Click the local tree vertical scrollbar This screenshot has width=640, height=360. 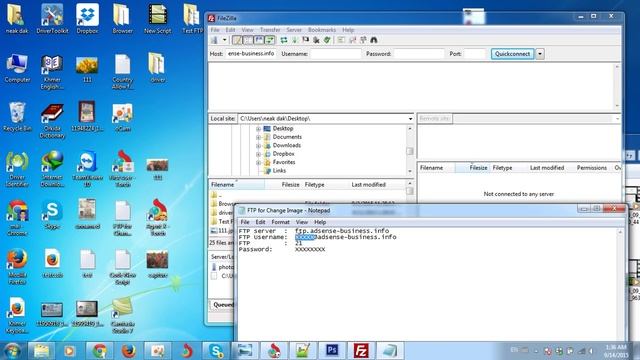(410, 150)
